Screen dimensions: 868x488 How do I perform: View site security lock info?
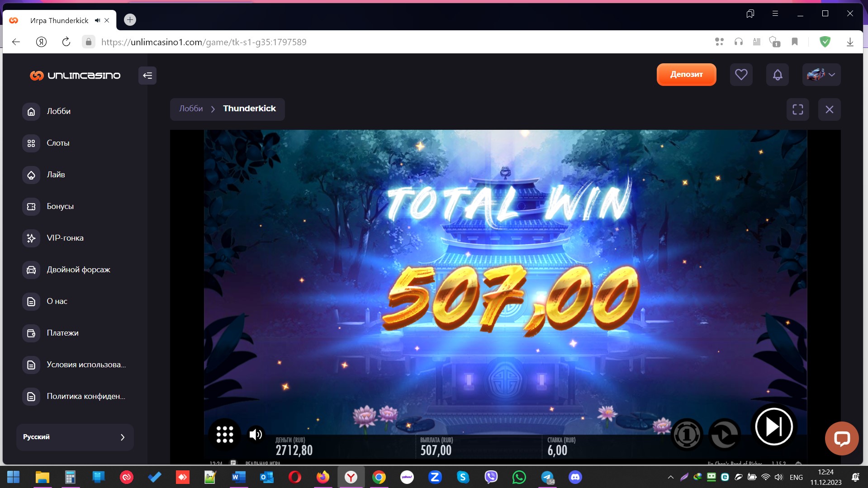click(x=89, y=42)
